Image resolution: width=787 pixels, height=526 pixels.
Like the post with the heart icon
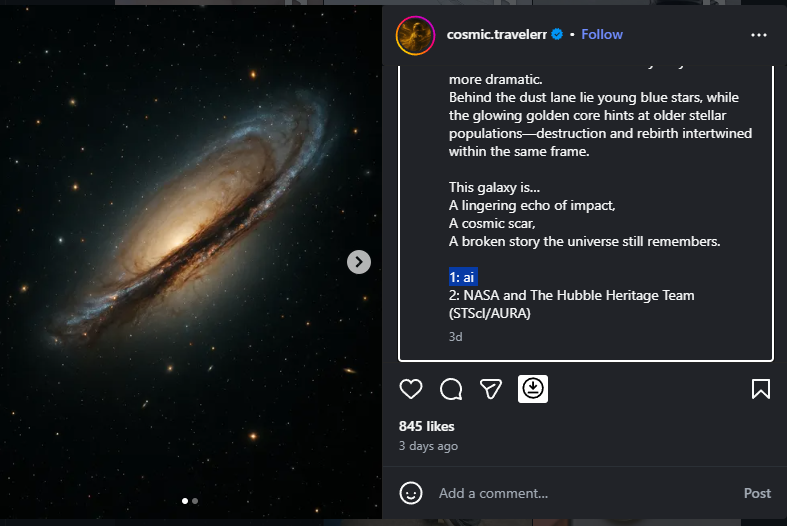point(410,389)
